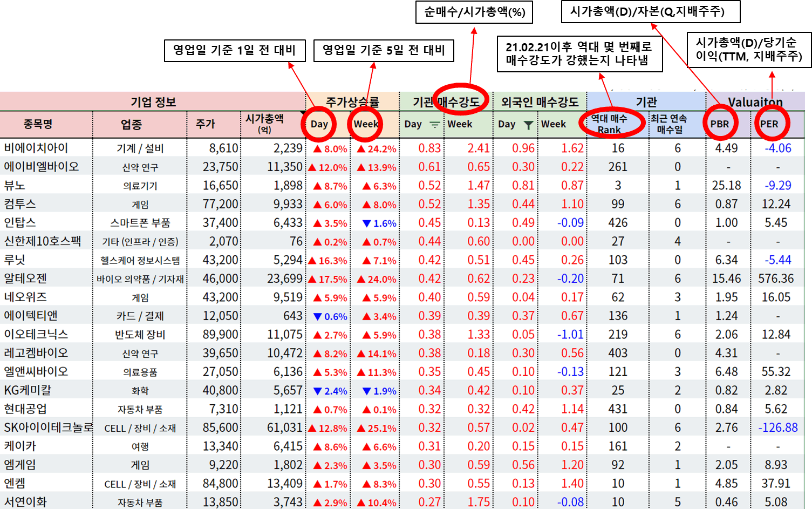Select the PER value -126.88
The height and width of the screenshot is (509, 812).
click(777, 427)
